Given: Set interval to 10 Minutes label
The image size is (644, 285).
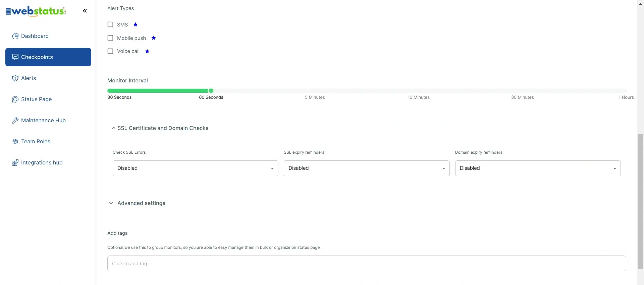Looking at the screenshot, I should click(x=419, y=97).
